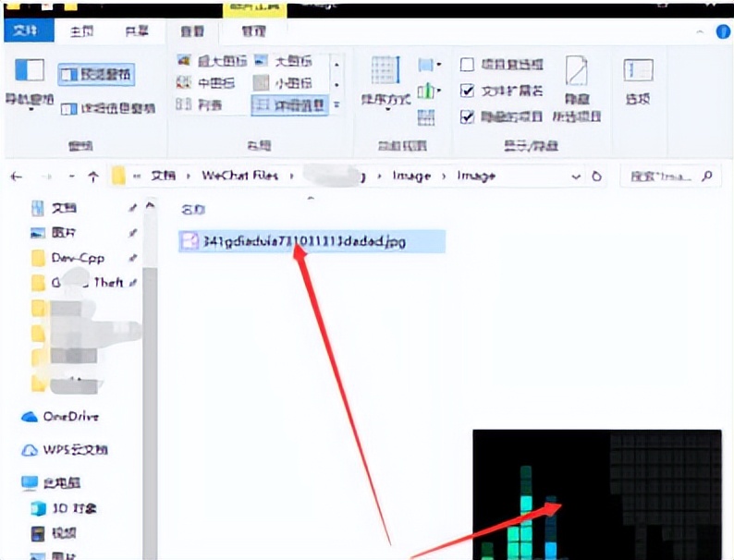Choose the 超大图标 extra large icons layout
This screenshot has width=734, height=560.
coord(212,61)
